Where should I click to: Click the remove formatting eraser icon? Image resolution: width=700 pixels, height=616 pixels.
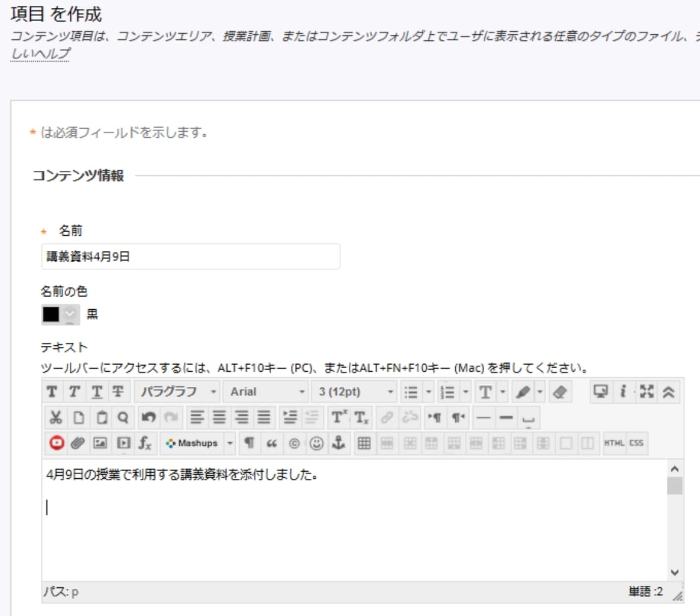pos(560,392)
